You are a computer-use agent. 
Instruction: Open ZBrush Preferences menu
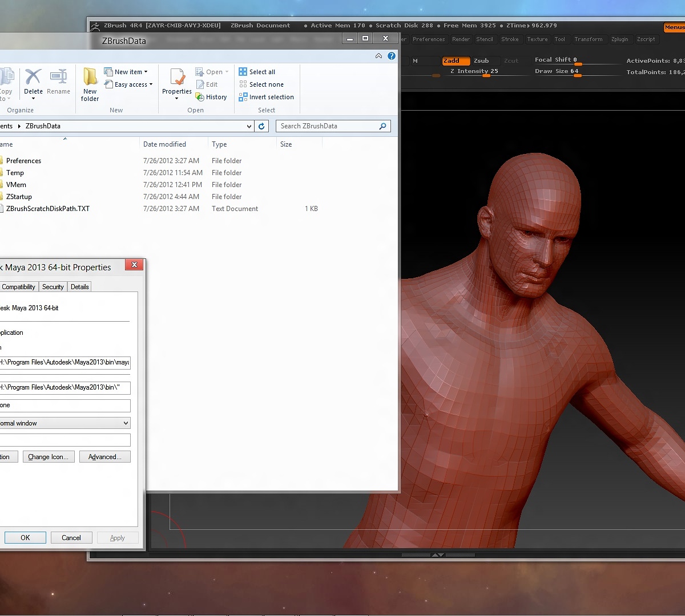point(429,39)
